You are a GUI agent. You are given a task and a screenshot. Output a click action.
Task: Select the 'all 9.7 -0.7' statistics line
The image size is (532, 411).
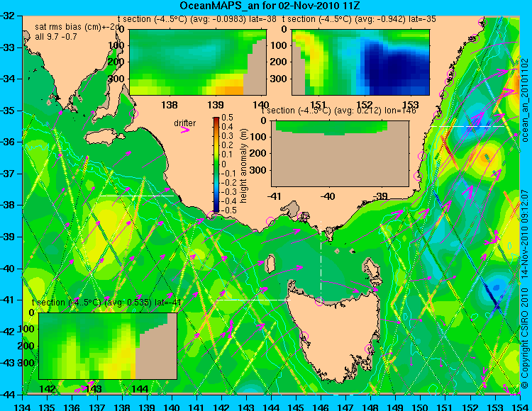click(56, 36)
